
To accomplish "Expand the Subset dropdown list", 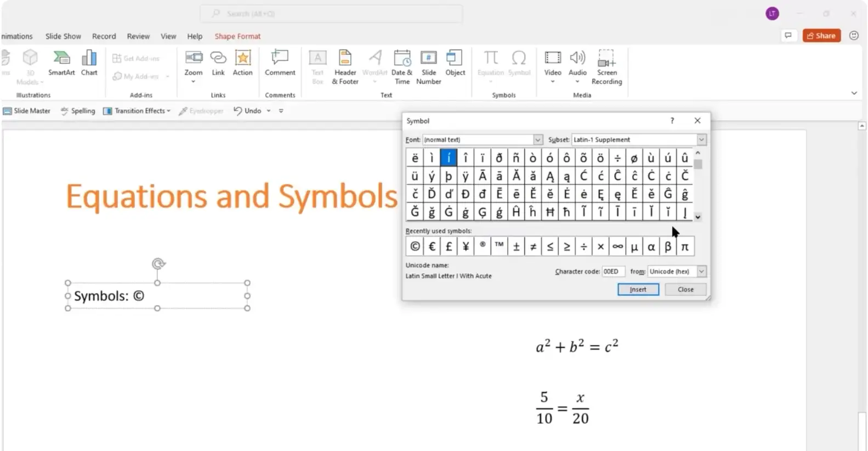I will pyautogui.click(x=701, y=140).
